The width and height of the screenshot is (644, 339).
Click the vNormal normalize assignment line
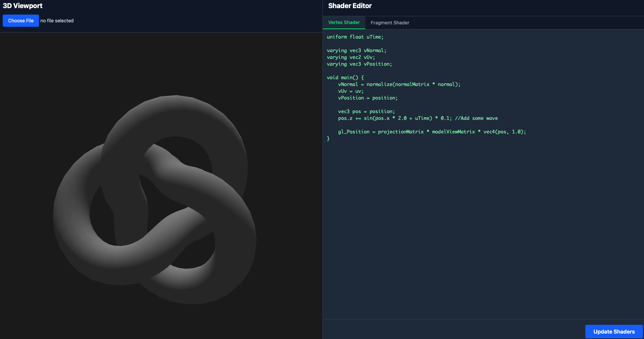click(399, 84)
